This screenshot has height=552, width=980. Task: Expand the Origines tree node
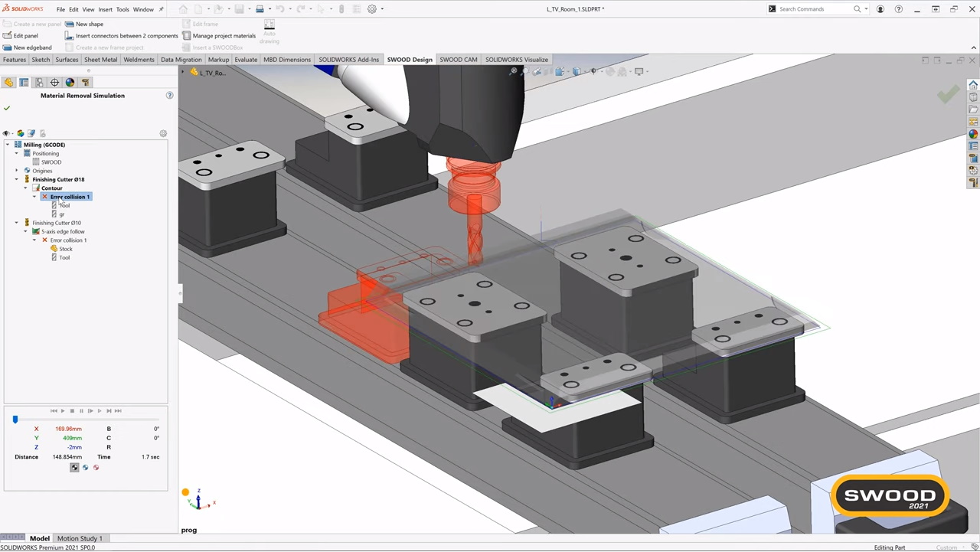(x=16, y=171)
